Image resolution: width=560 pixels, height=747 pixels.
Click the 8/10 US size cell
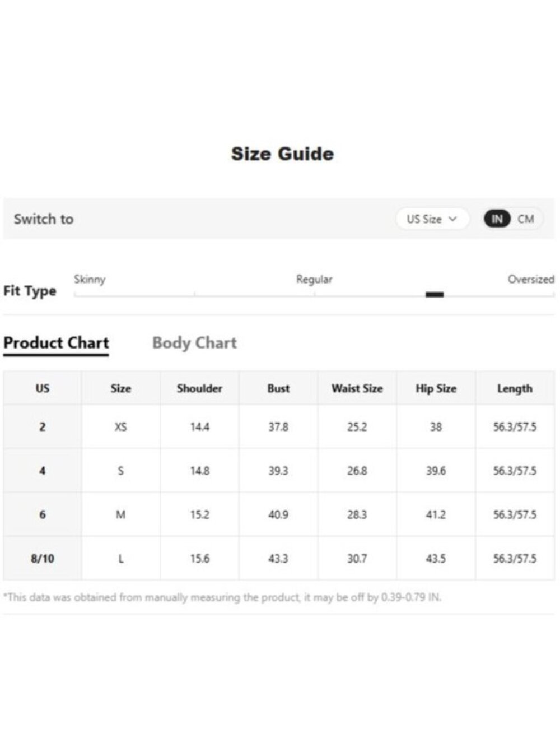tap(43, 558)
